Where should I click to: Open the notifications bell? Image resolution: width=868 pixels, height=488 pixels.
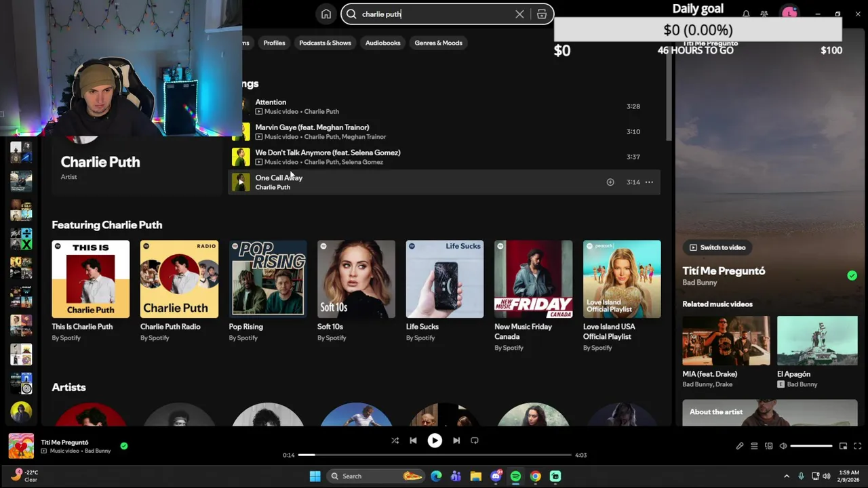click(x=746, y=14)
